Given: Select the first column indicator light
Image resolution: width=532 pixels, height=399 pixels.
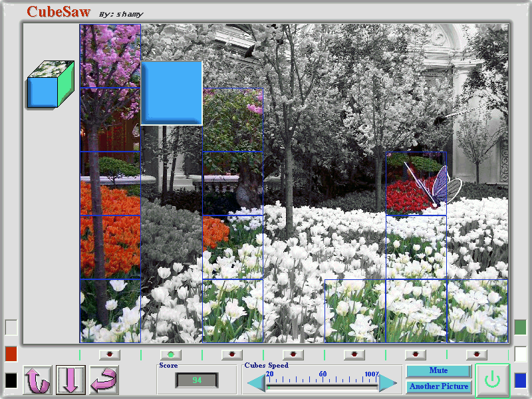Looking at the screenshot, I should [110, 354].
